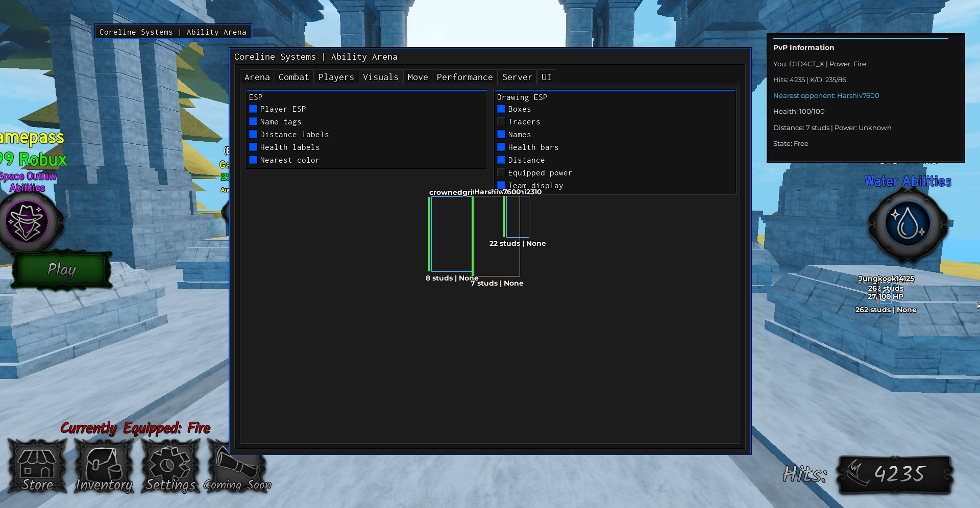
Task: Enable the Equipped power checkbox
Action: 501,172
